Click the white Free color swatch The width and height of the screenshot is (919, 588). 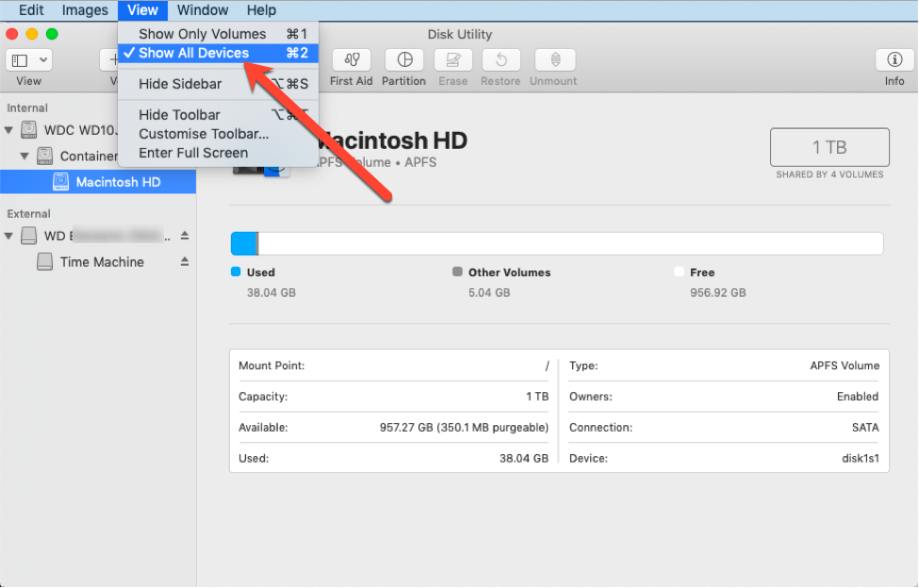coord(679,271)
